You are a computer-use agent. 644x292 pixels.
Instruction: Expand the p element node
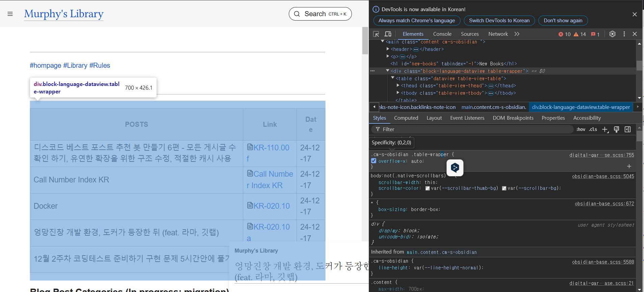click(x=388, y=56)
